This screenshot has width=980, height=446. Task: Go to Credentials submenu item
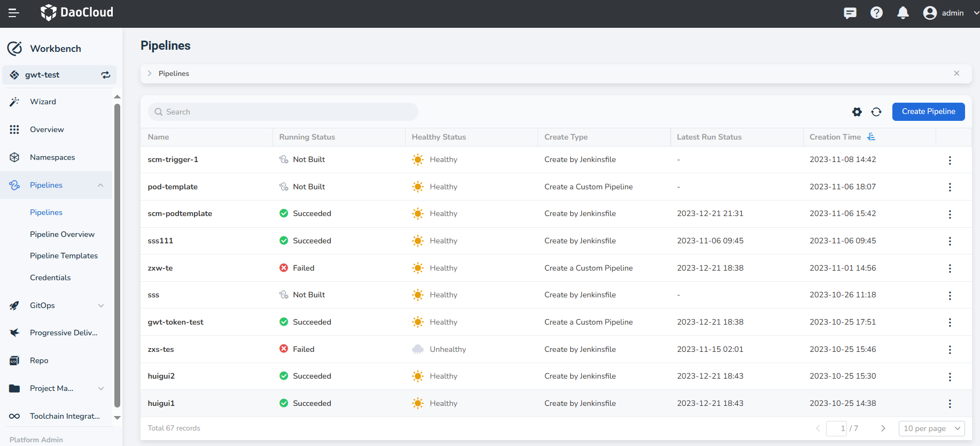click(x=50, y=278)
